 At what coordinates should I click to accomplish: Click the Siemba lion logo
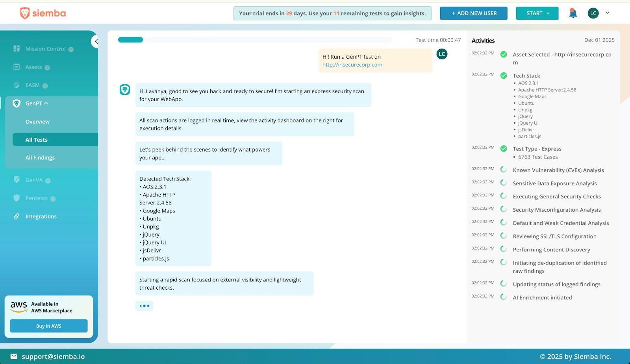coord(25,13)
